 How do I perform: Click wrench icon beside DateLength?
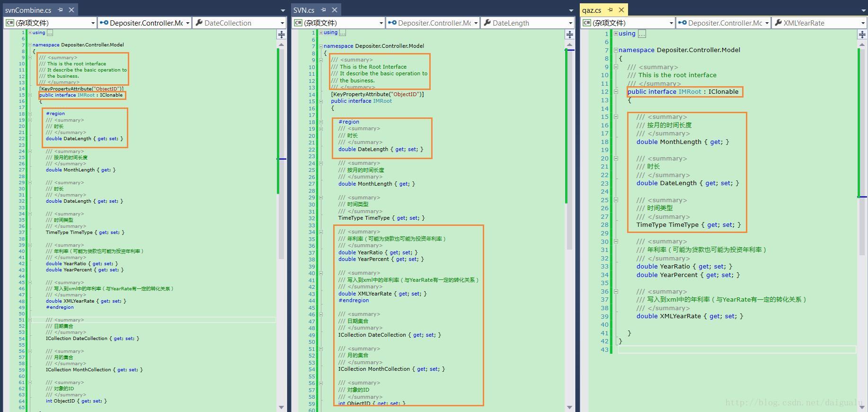[487, 23]
